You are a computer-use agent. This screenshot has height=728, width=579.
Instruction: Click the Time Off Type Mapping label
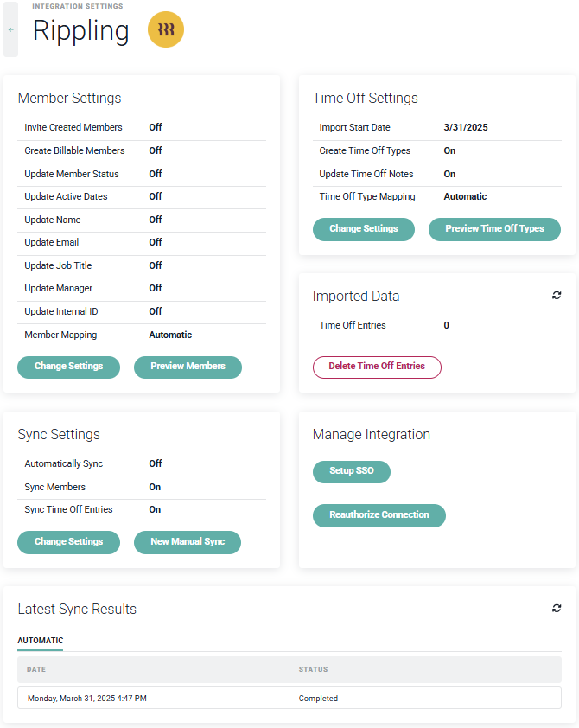(367, 196)
